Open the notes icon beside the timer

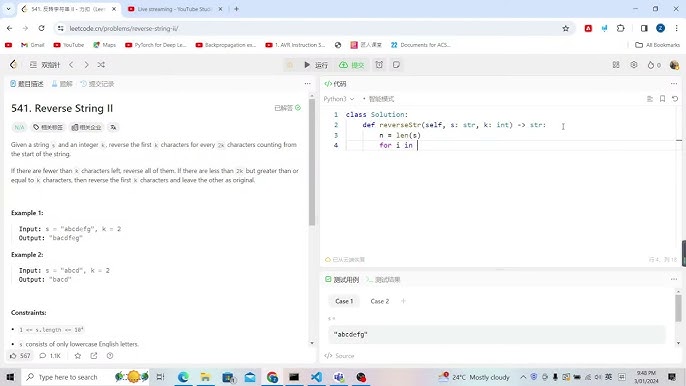tap(396, 65)
